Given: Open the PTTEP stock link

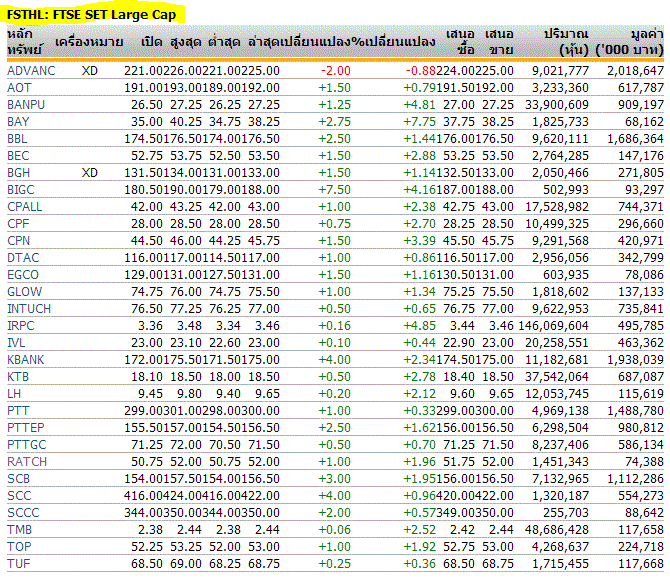Looking at the screenshot, I should click(26, 428).
